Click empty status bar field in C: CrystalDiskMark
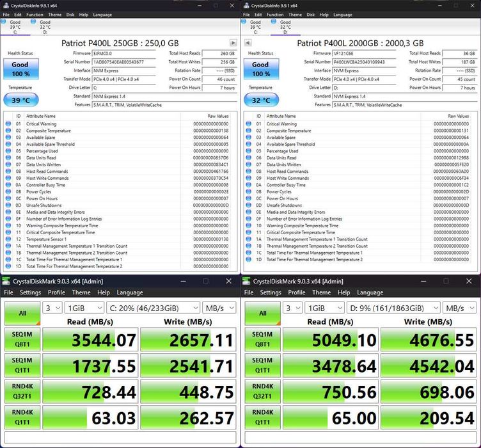Image resolution: width=481 pixels, height=448 pixels. 120,437
